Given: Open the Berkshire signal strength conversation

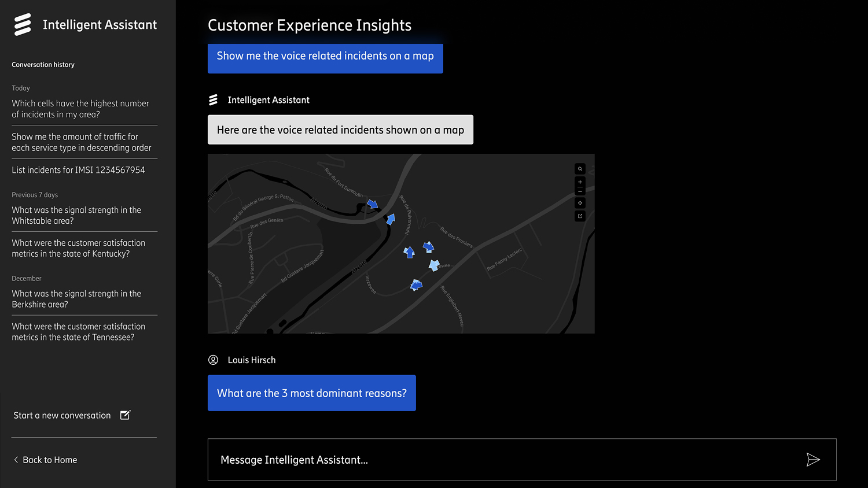Looking at the screenshot, I should coord(76,299).
